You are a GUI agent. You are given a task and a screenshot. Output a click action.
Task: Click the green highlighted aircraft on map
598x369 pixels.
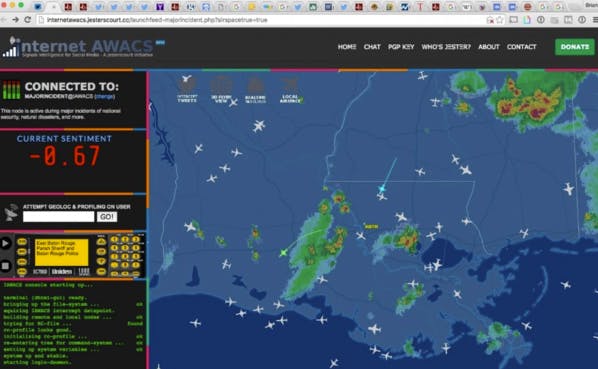(x=283, y=252)
